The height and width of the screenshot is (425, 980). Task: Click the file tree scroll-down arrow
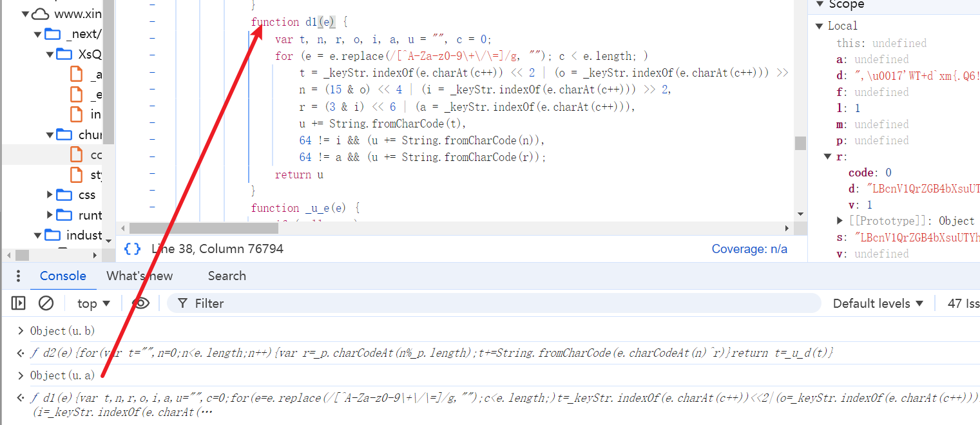[x=108, y=241]
